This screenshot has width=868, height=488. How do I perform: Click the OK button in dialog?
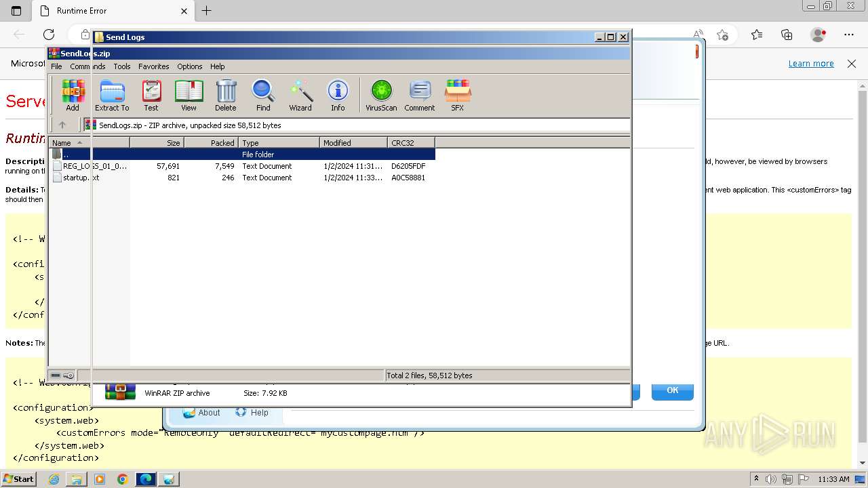coord(673,390)
